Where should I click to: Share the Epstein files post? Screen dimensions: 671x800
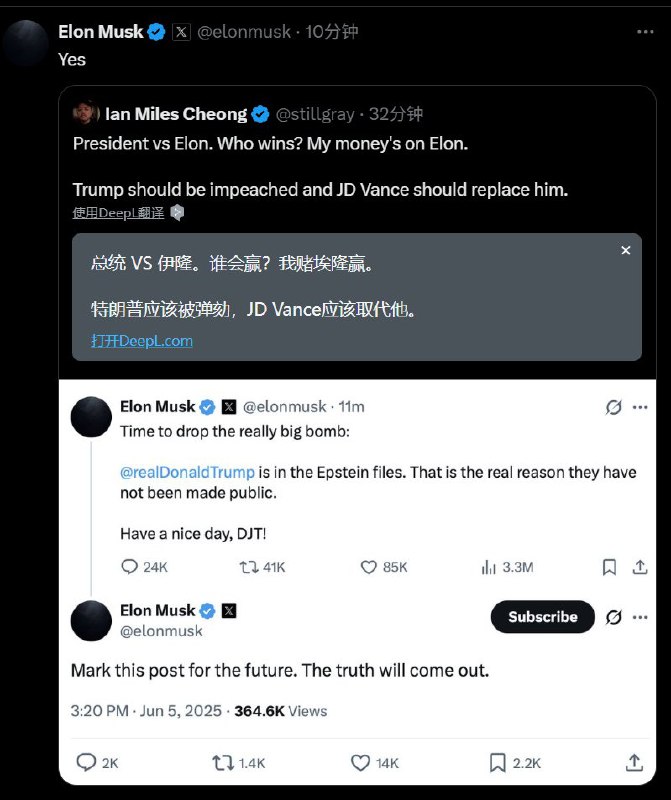(x=640, y=567)
